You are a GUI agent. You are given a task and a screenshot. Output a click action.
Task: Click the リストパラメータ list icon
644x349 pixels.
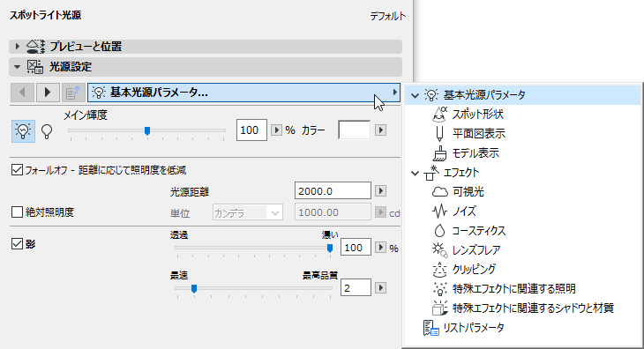coord(431,328)
